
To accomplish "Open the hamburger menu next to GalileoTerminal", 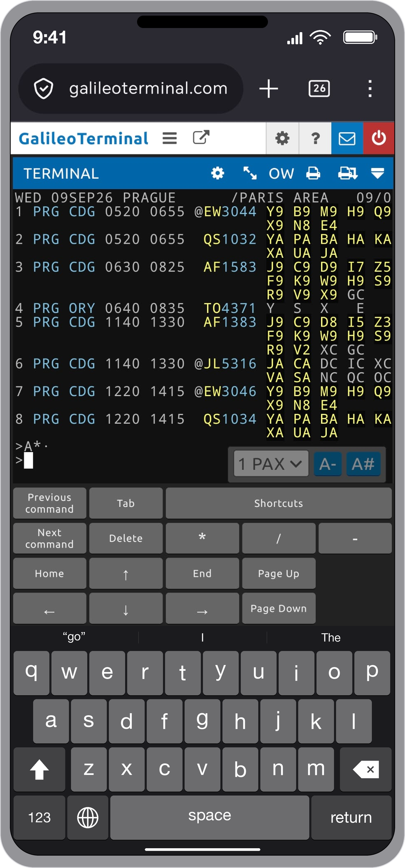I will click(x=170, y=138).
